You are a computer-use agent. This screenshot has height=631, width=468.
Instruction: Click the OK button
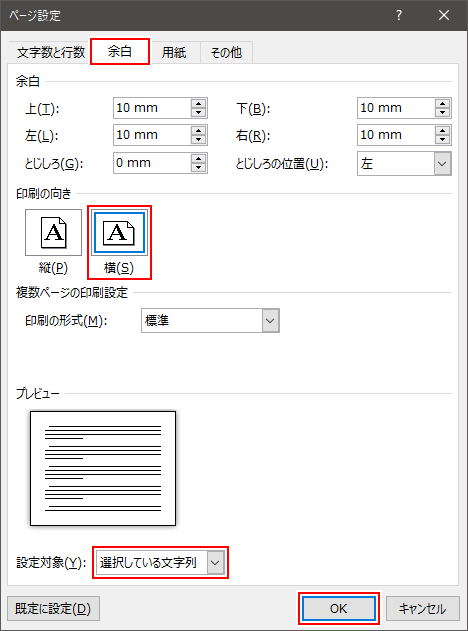[338, 608]
